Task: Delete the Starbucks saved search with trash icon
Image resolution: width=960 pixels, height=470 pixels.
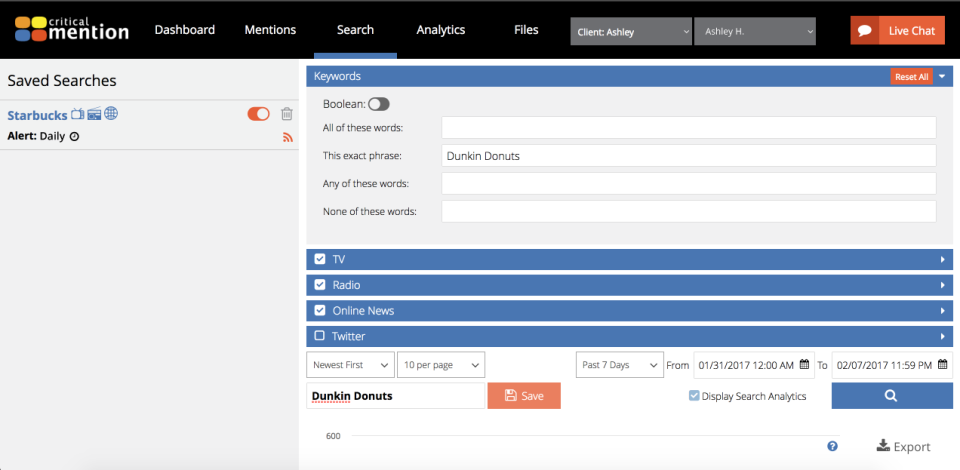Action: point(287,114)
